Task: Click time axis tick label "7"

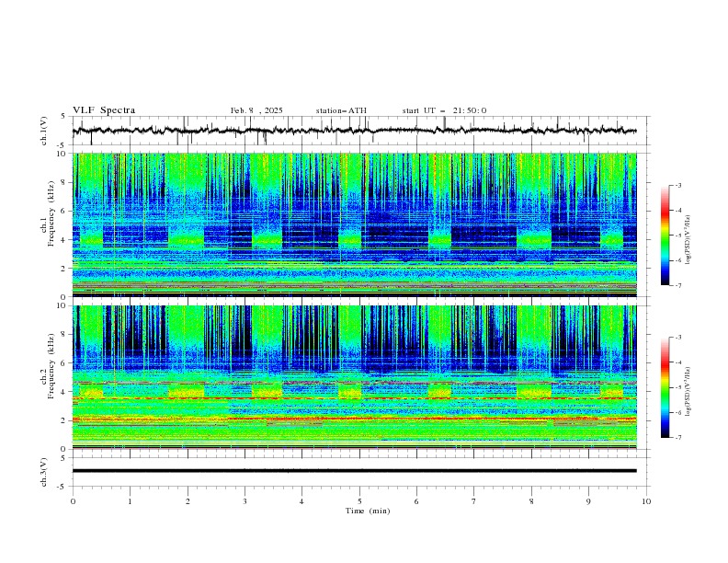Action: pyautogui.click(x=474, y=501)
